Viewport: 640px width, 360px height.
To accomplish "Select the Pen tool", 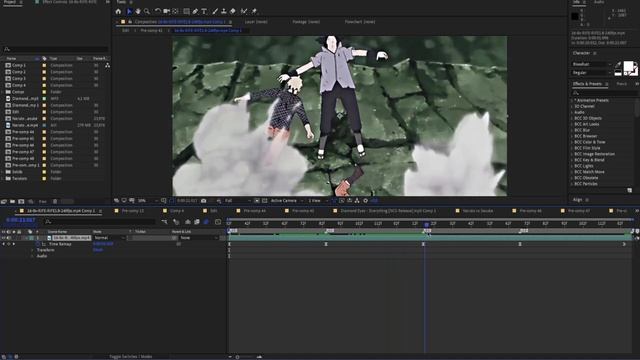I will point(195,11).
